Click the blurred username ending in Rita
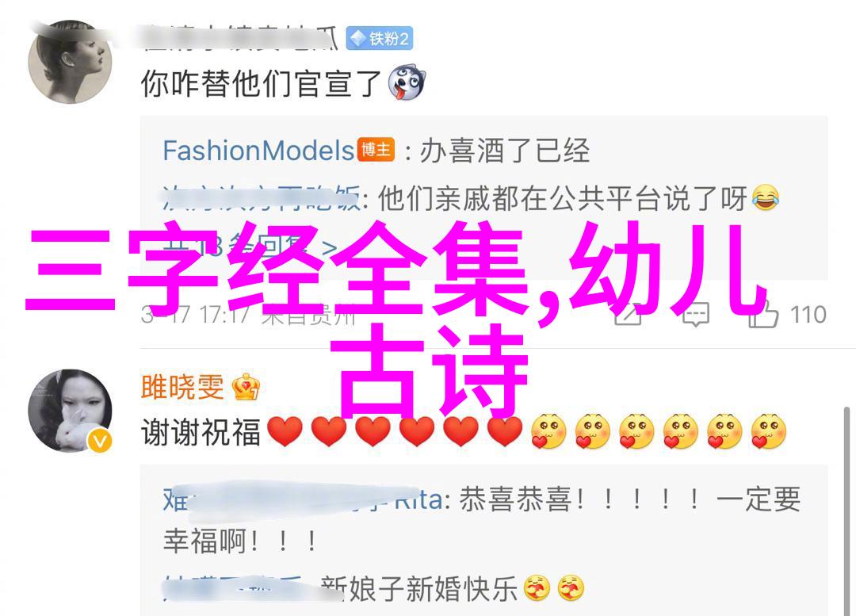The width and height of the screenshot is (856, 616). [x=303, y=499]
